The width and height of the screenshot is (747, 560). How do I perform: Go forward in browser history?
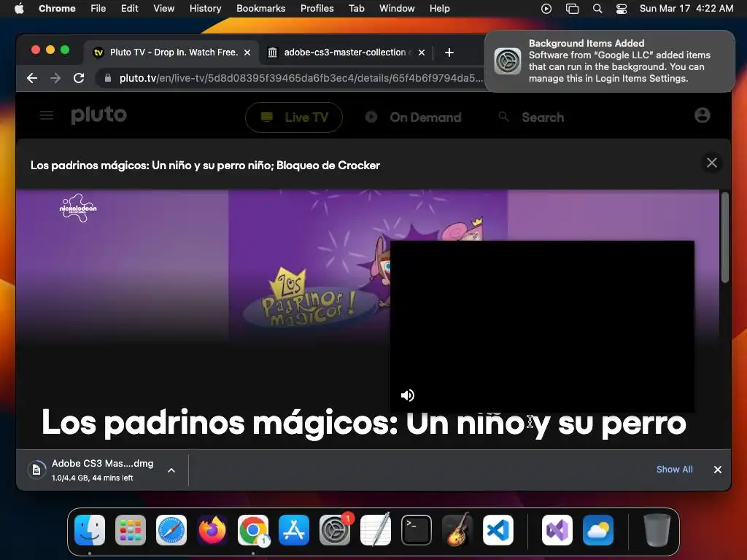point(55,78)
